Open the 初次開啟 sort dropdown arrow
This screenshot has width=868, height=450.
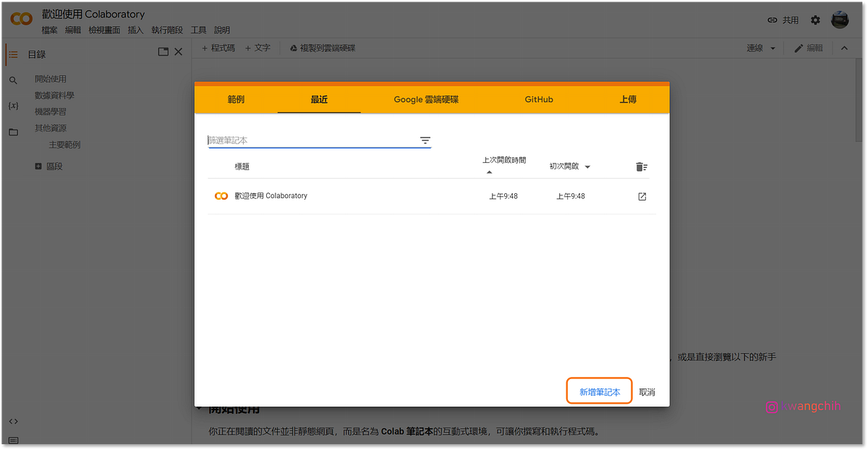coord(587,166)
